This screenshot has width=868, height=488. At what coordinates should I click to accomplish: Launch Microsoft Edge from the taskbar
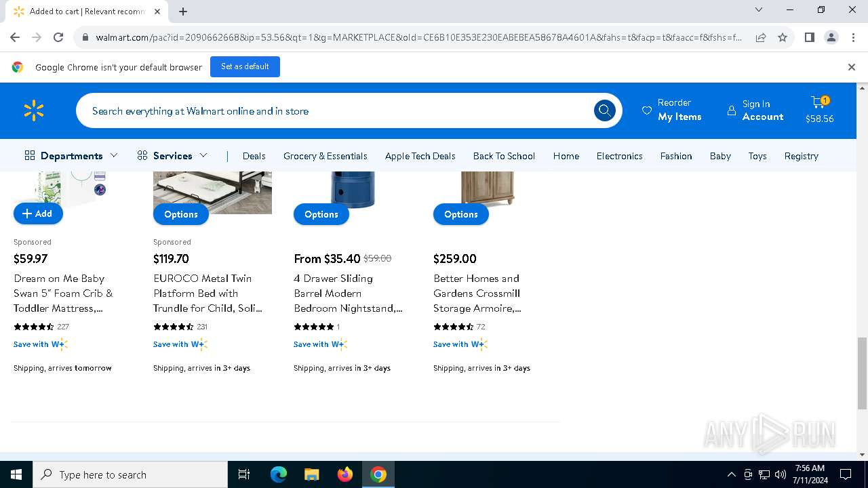[279, 474]
